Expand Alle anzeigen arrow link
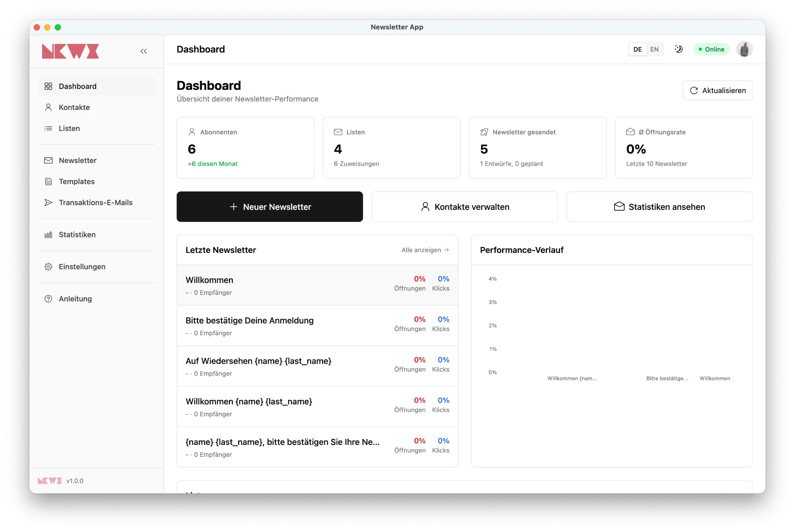The image size is (795, 532). tap(425, 250)
